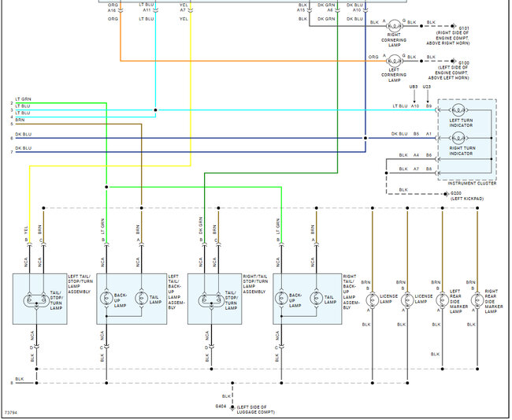Click the G404 label text
The height and width of the screenshot is (420, 512).
221,407
